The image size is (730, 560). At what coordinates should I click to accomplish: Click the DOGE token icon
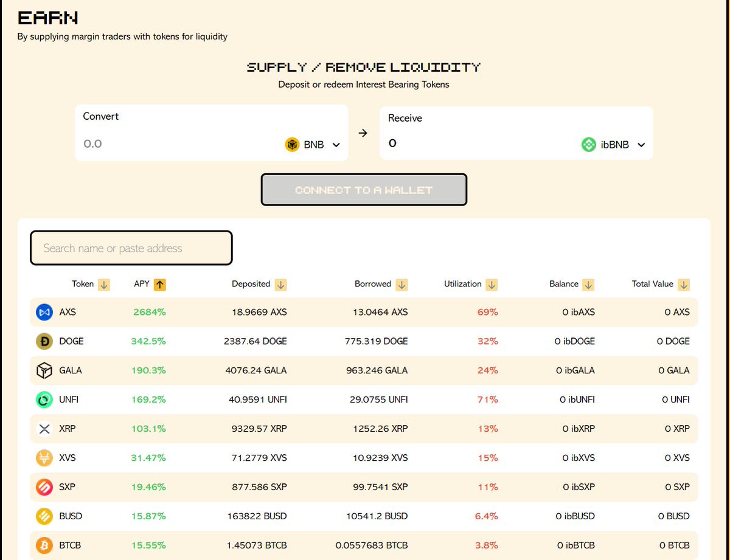[x=44, y=341]
